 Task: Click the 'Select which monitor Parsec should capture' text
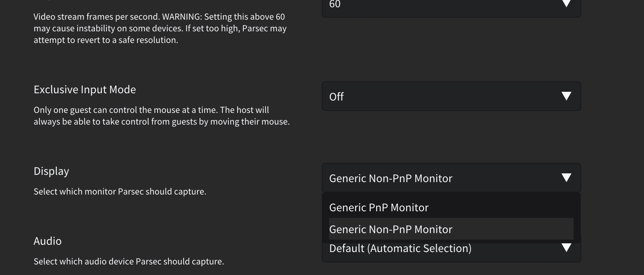tap(120, 192)
